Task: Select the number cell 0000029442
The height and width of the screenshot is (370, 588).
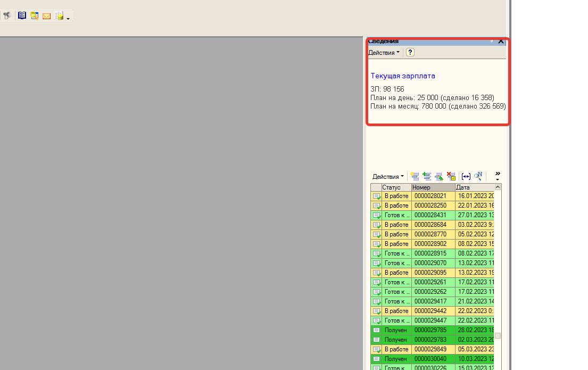Action: [x=433, y=311]
